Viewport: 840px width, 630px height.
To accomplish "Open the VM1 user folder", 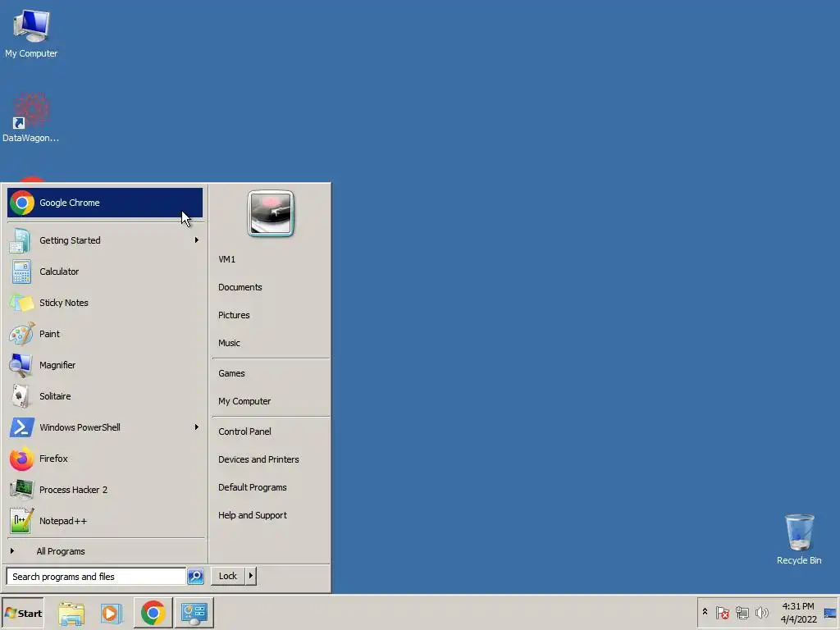I will (x=226, y=259).
